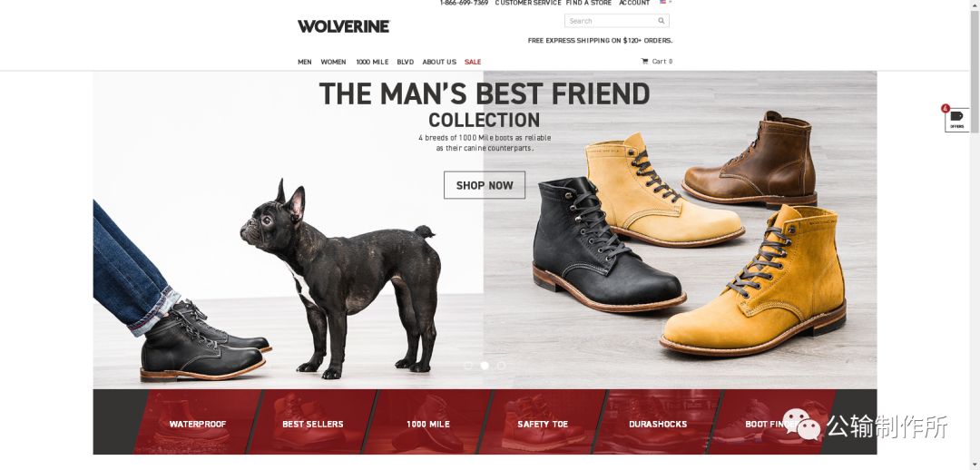Image resolution: width=980 pixels, height=470 pixels.
Task: Open the Men menu
Action: (x=304, y=62)
